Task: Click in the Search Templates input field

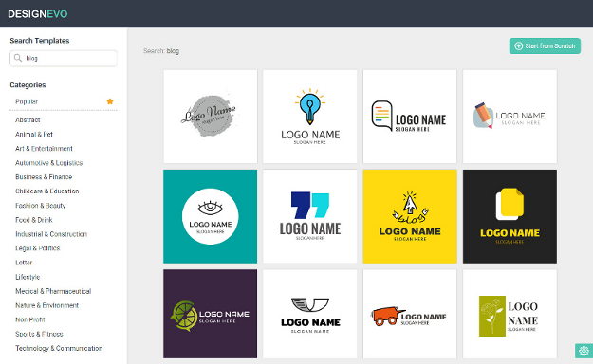Action: tap(64, 58)
